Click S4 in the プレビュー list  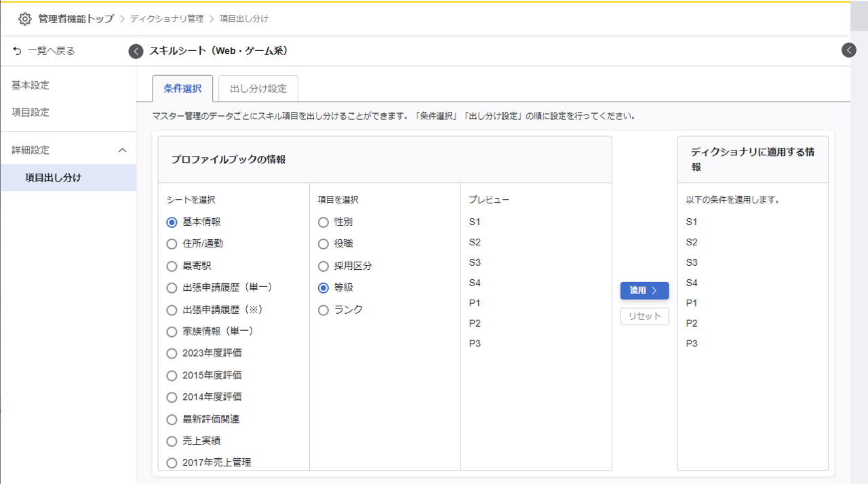[x=475, y=283]
